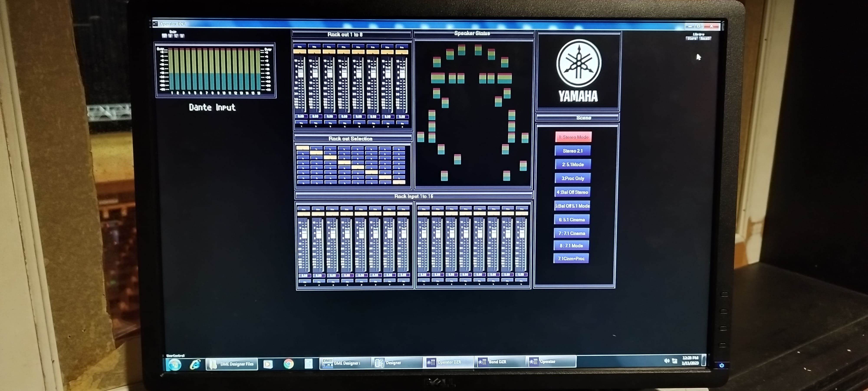The image size is (868, 391).
Task: Click the Library Store button
Action: tap(692, 38)
